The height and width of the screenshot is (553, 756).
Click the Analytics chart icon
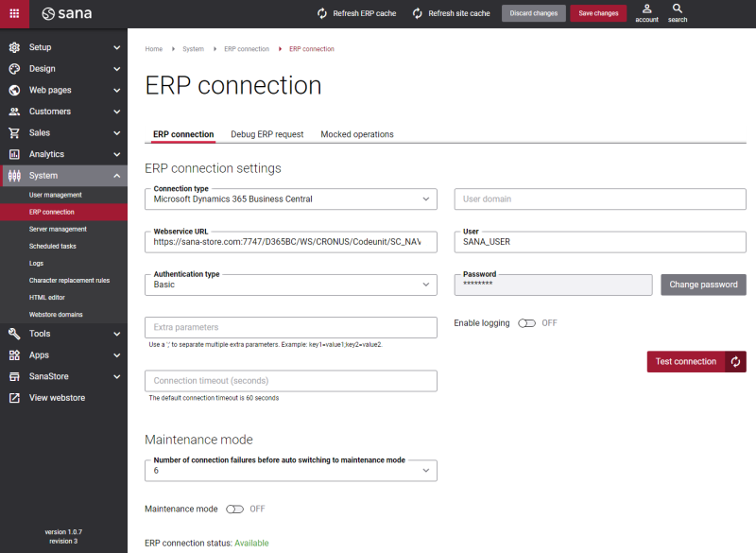point(14,154)
